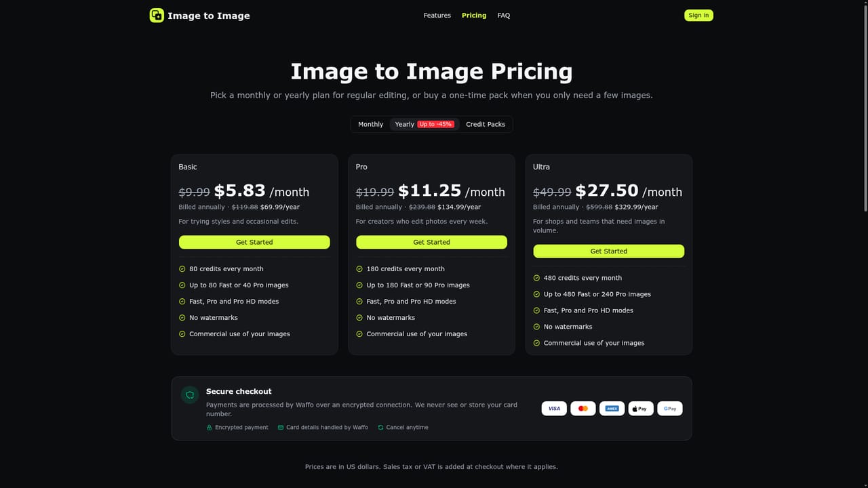
Task: Click the Apple Pay icon
Action: coord(641,409)
